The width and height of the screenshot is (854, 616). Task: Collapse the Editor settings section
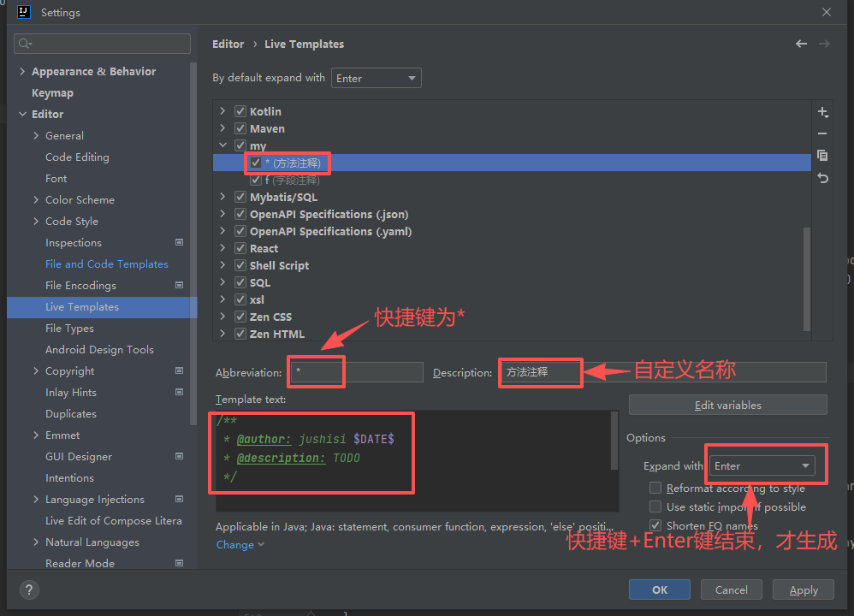point(22,114)
